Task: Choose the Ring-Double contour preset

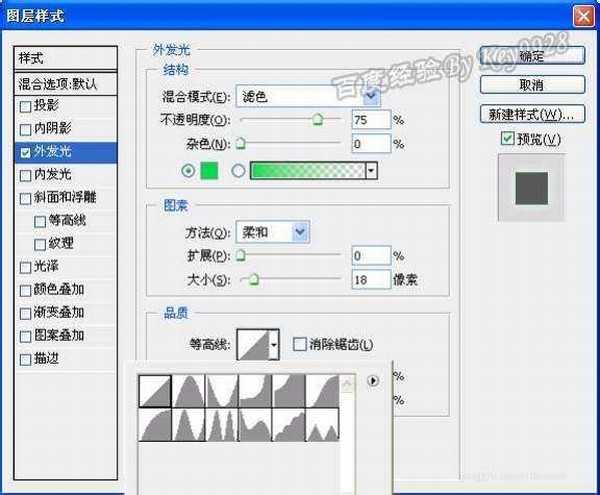Action: [220, 424]
